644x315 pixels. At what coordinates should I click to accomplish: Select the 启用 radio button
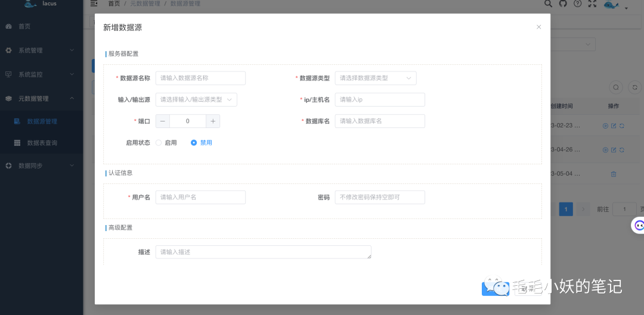[x=159, y=143]
